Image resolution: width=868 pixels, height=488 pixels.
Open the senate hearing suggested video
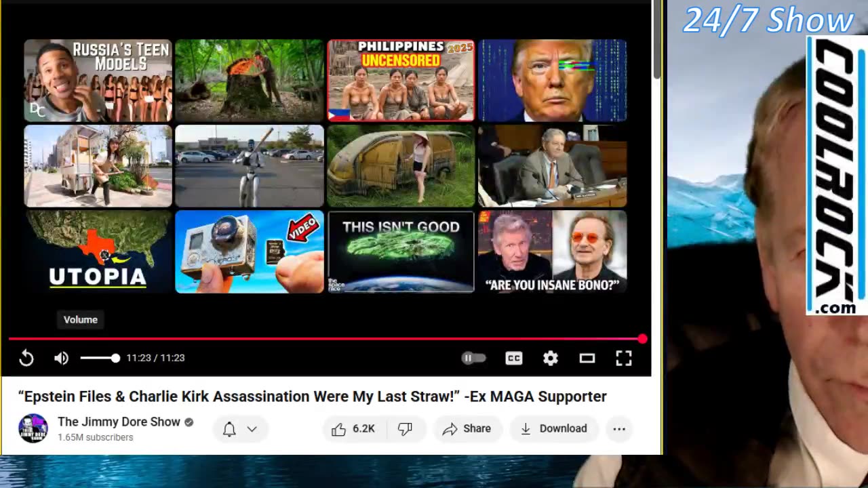coord(553,165)
